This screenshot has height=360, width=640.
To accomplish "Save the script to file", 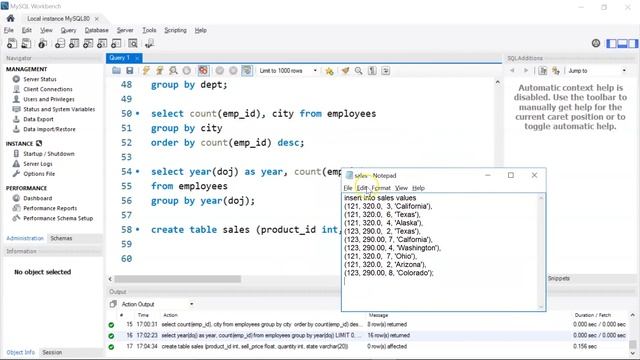I will click(x=130, y=71).
